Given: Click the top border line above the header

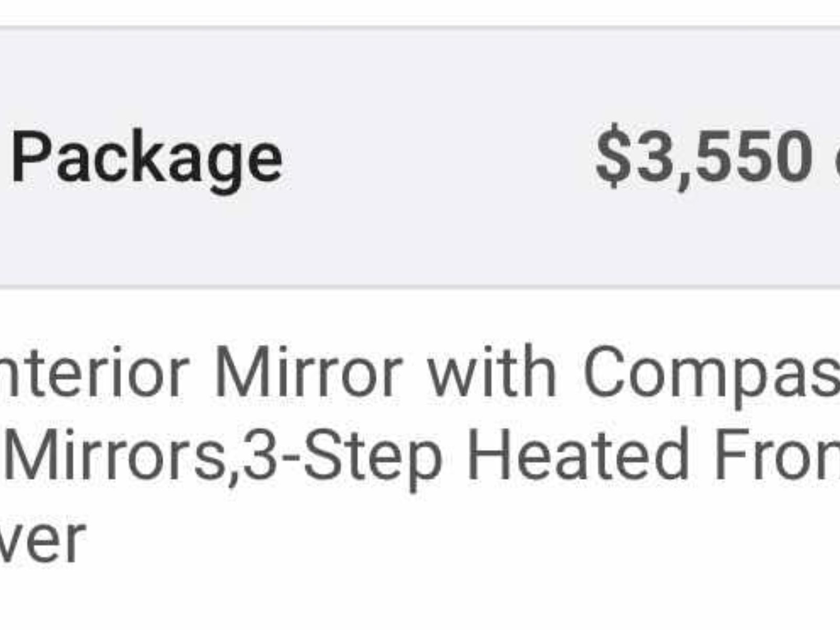Looking at the screenshot, I should coord(420,27).
